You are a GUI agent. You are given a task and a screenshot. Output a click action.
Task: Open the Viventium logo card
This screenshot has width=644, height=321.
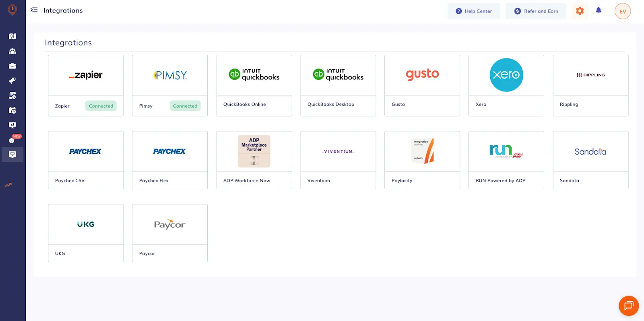[x=338, y=151]
